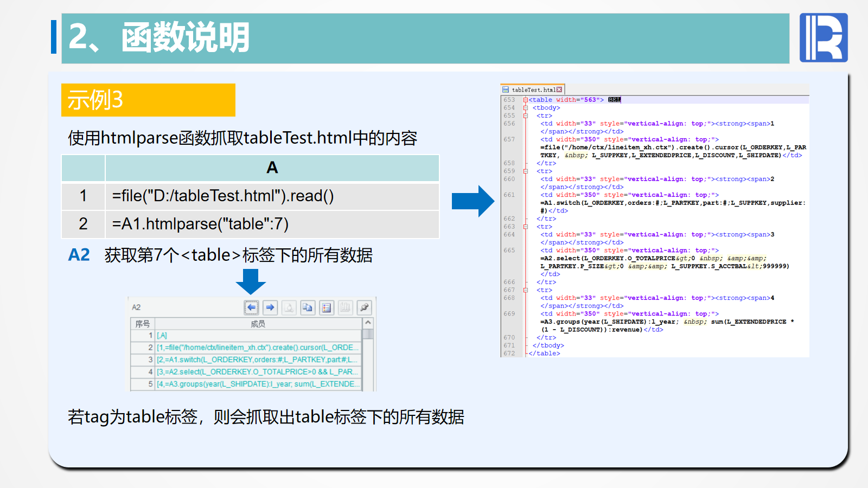Click the back arrow in A2 panel

coord(251,307)
